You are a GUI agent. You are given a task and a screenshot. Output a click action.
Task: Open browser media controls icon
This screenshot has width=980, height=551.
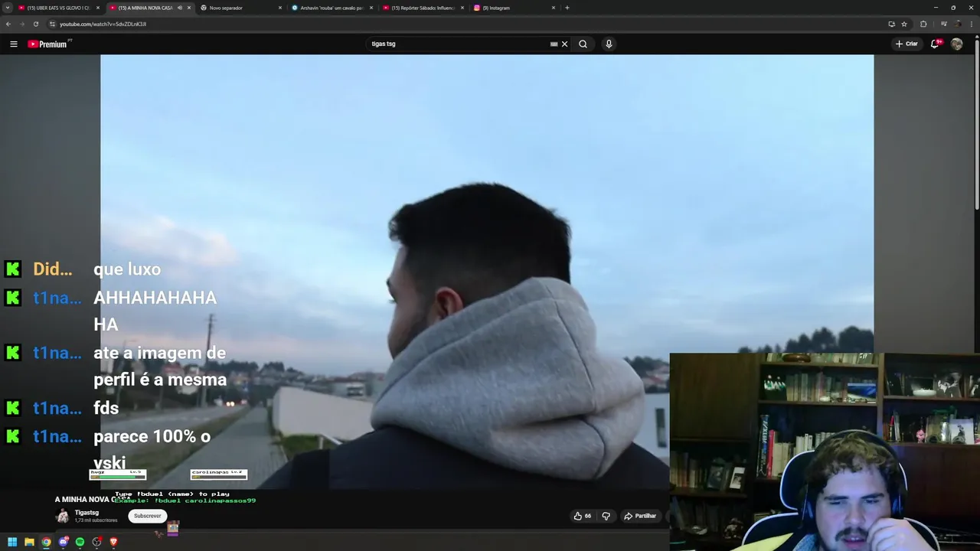[x=943, y=24]
